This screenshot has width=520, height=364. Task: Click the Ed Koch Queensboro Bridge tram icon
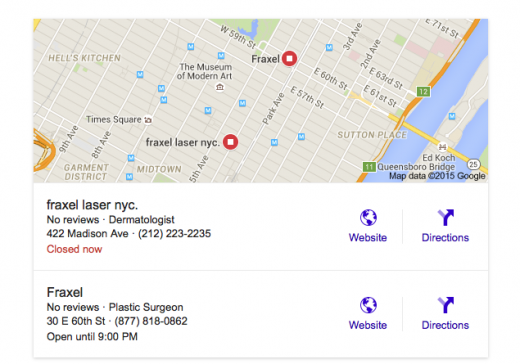pos(442,147)
